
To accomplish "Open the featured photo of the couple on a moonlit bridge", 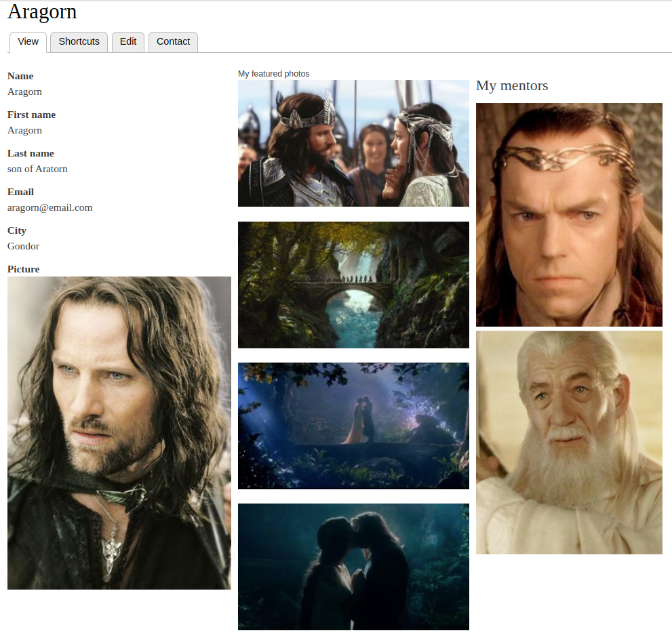I will 353,426.
